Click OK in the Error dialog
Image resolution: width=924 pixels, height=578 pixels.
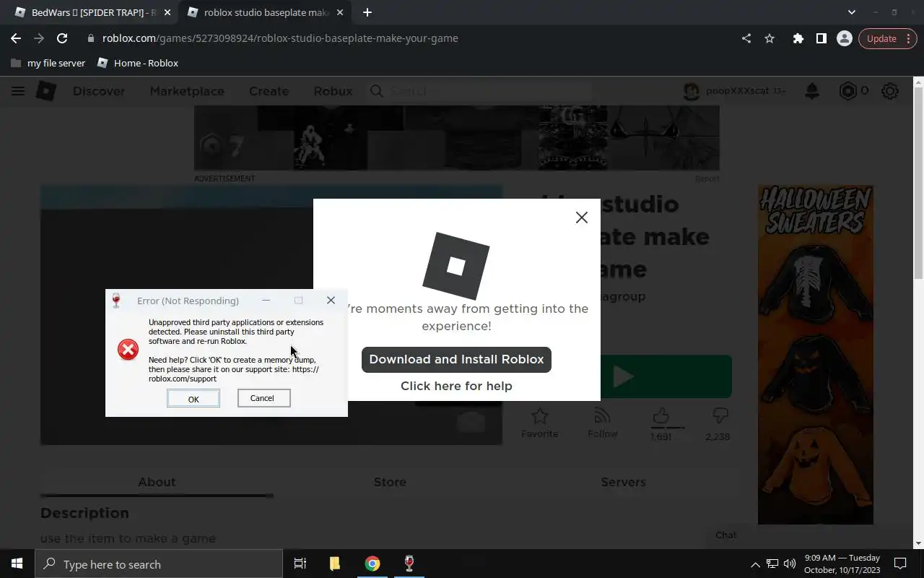[193, 399]
